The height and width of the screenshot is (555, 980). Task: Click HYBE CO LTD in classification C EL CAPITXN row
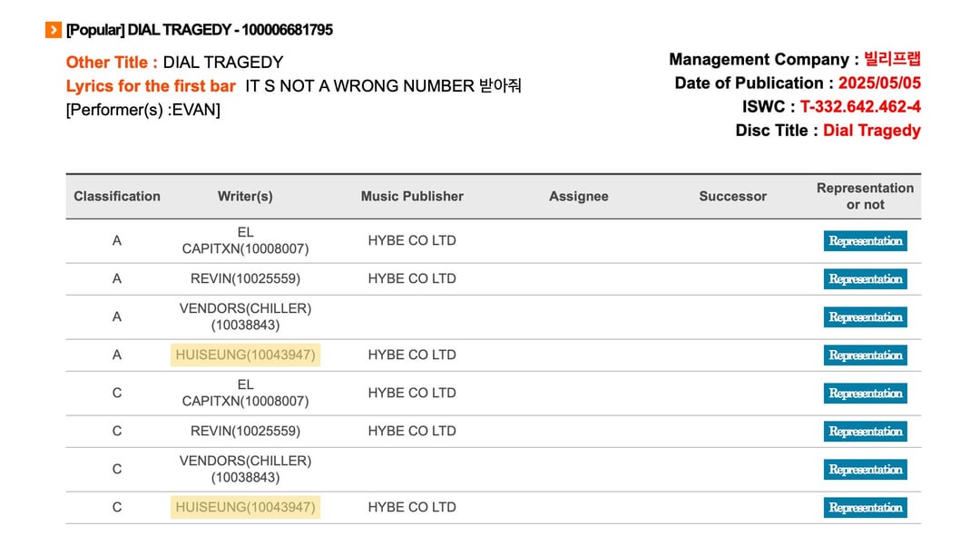click(412, 393)
